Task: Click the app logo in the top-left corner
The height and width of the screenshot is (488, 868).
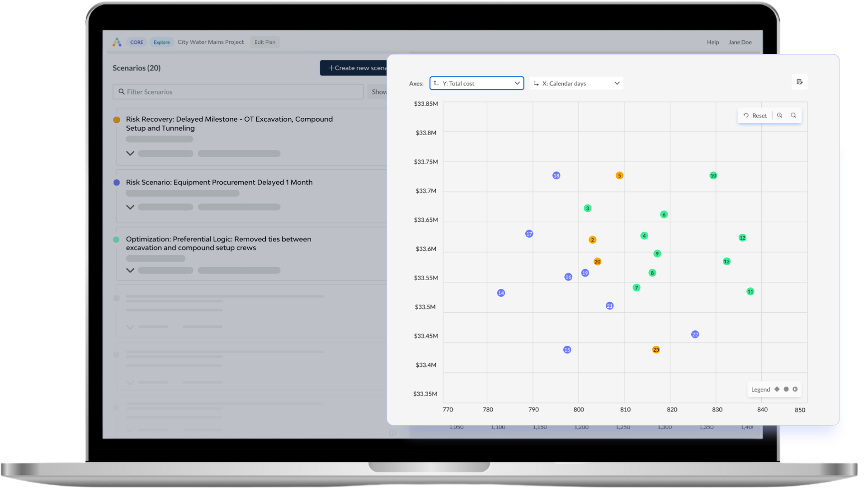Action: (117, 42)
